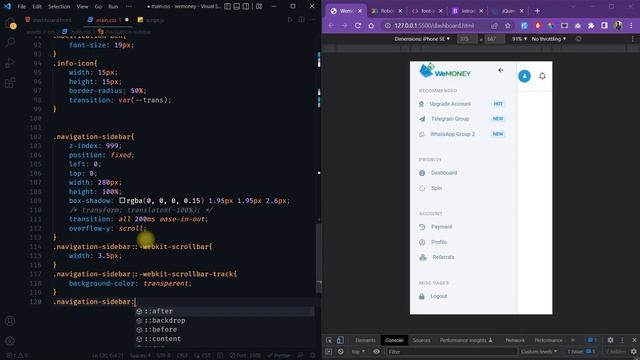Click Logout in WeMoney sidebar
This screenshot has width=640, height=360.
coord(438,296)
